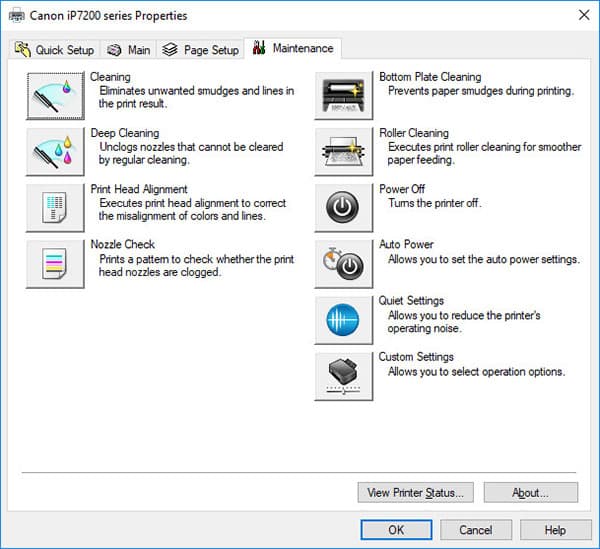
Task: Click the 'Quiet Settings' label text
Action: point(411,301)
